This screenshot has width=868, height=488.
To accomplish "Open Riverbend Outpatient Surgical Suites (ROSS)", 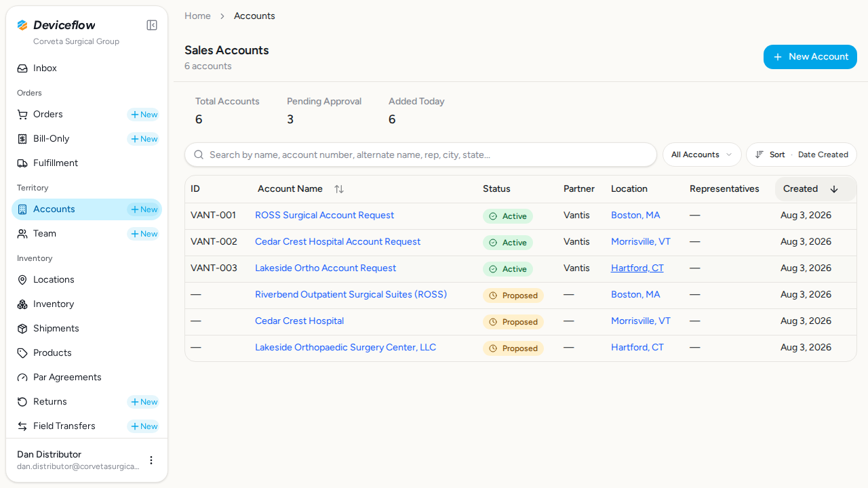I will tap(351, 295).
